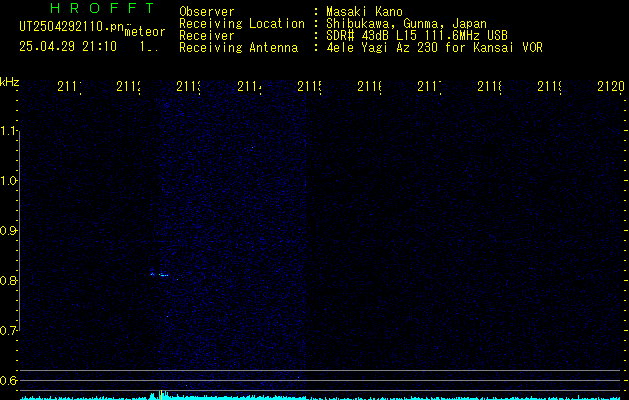Click the 2115 time marker
The height and width of the screenshot is (400, 629).
(309, 87)
